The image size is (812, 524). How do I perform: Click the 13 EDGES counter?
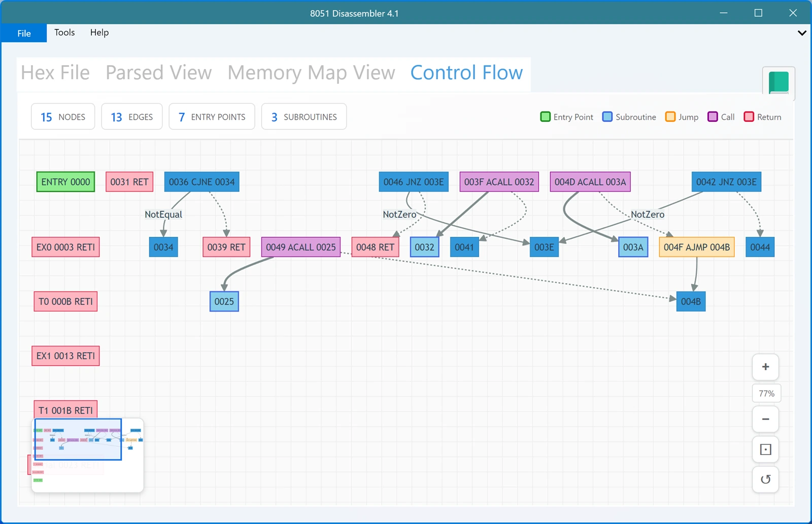132,117
